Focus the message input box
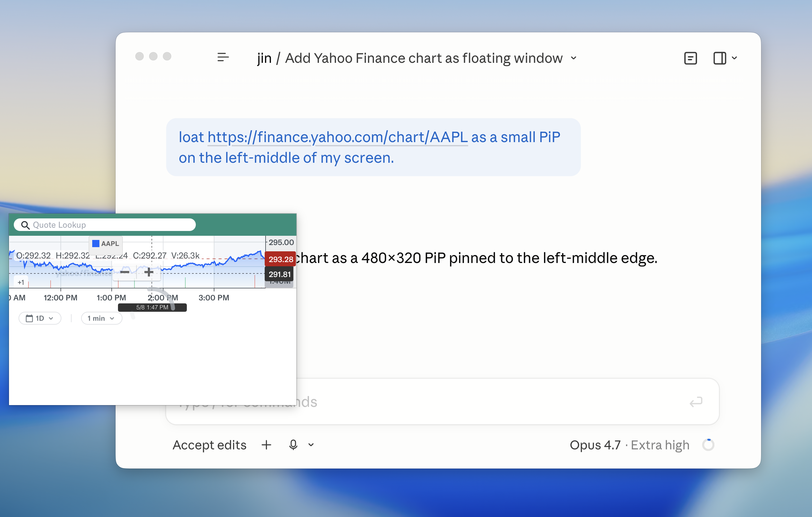The width and height of the screenshot is (812, 517). pos(443,402)
